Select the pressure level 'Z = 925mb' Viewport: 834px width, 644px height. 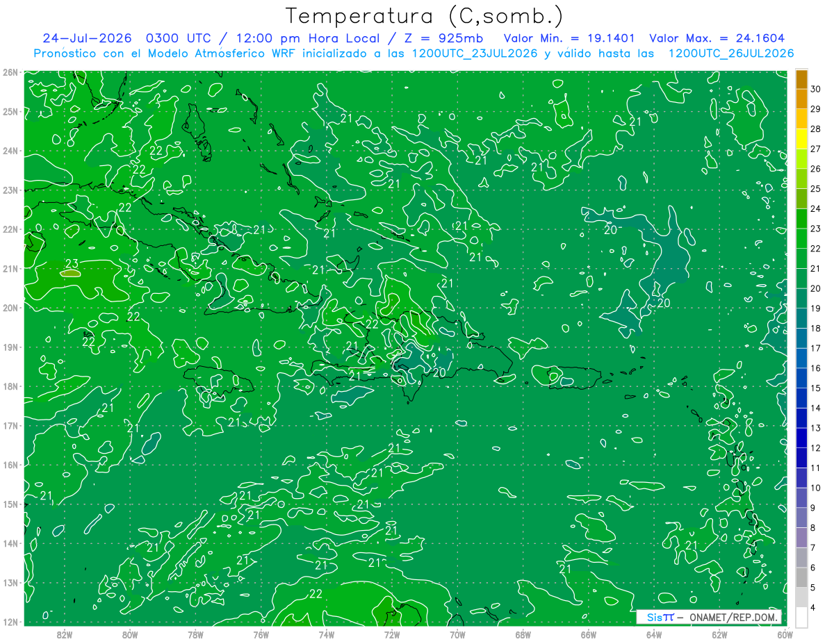point(444,38)
